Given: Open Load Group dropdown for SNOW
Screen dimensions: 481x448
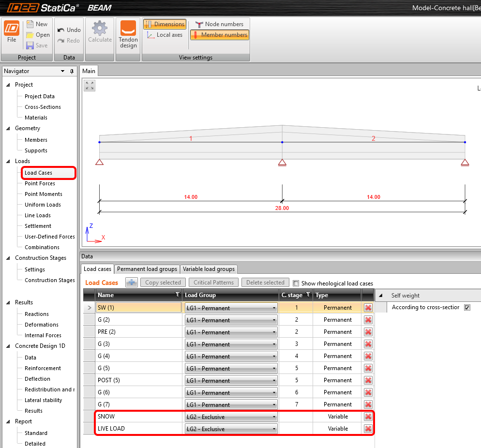Looking at the screenshot, I should 274,417.
